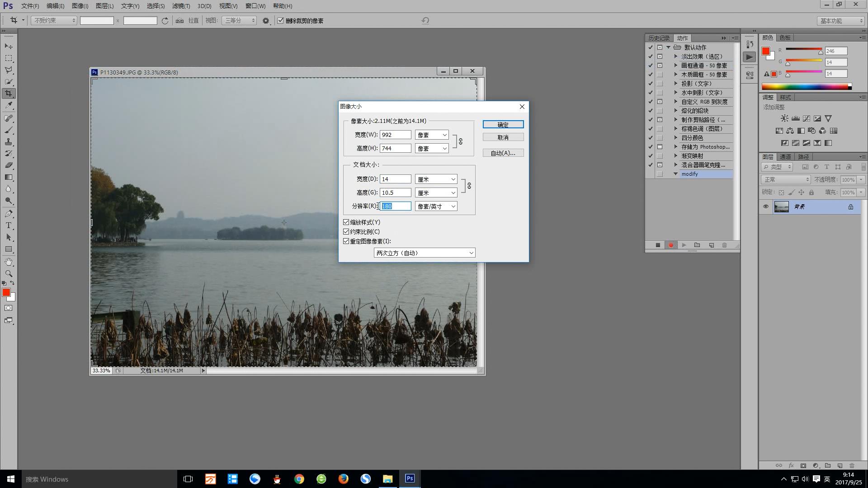Select the Quick Selection tool
Image resolution: width=868 pixels, height=488 pixels.
[x=9, y=82]
